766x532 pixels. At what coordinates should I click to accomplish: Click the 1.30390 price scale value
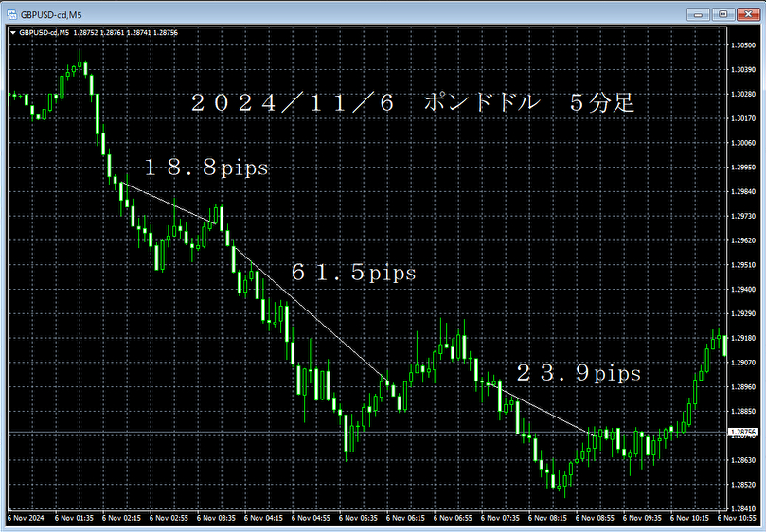pyautogui.click(x=743, y=69)
